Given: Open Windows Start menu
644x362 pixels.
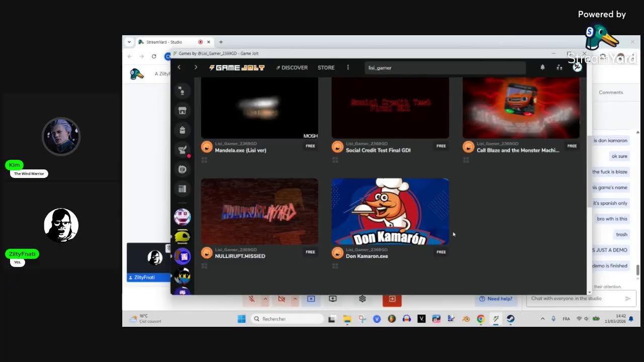Looking at the screenshot, I should pos(242,319).
